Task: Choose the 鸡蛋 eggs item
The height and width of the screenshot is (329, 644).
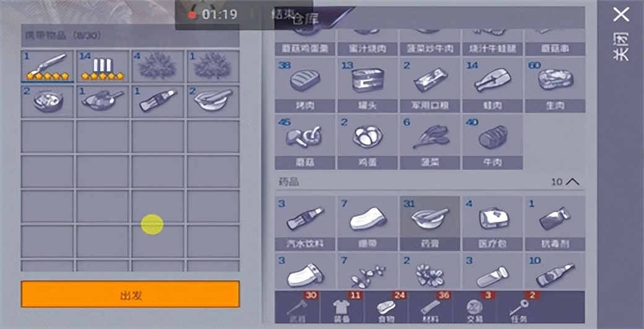Action: (368, 142)
